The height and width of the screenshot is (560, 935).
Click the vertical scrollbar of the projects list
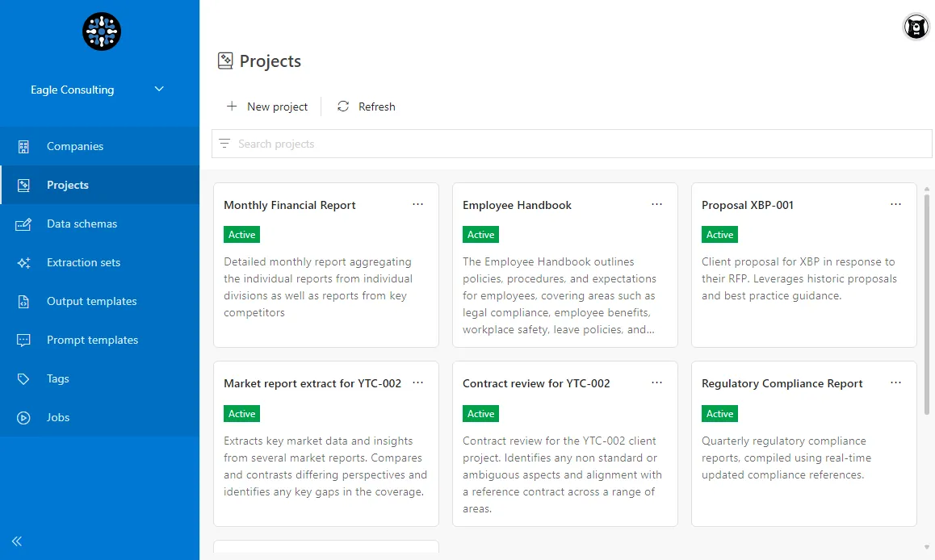(926, 307)
